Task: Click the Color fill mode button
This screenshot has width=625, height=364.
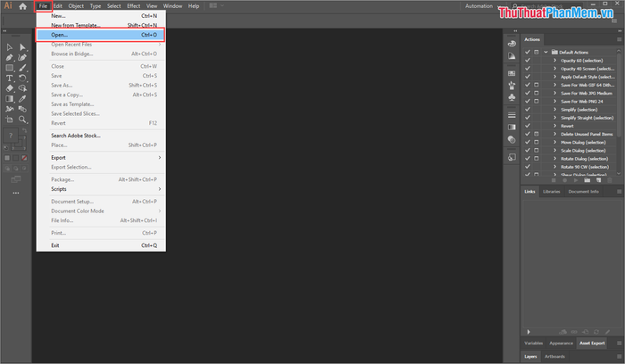Action: pos(7,158)
